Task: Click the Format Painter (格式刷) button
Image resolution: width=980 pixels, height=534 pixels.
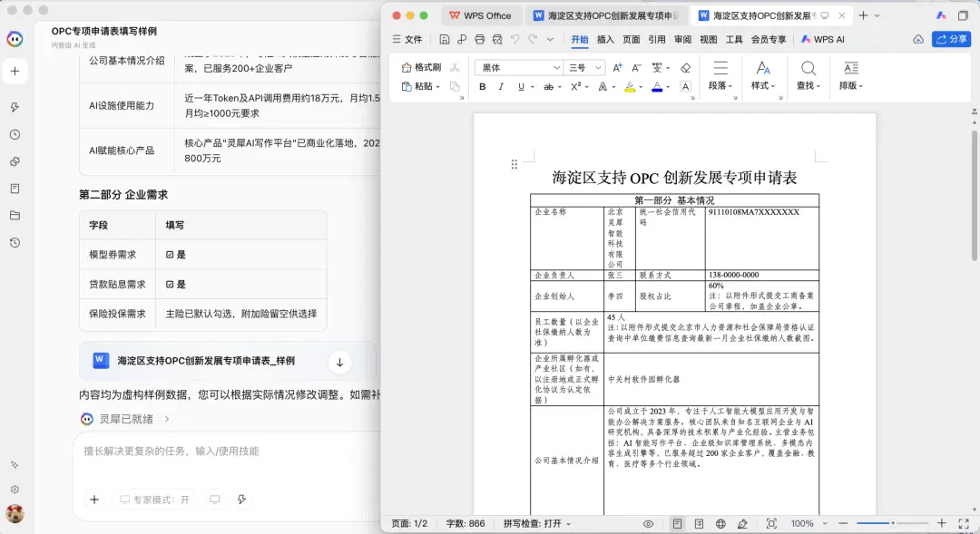Action: pos(421,67)
